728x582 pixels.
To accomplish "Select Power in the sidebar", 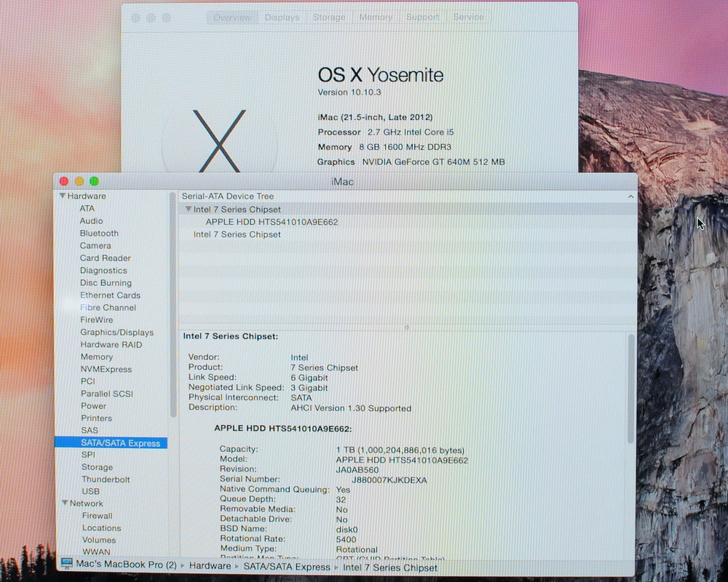I will (x=93, y=406).
